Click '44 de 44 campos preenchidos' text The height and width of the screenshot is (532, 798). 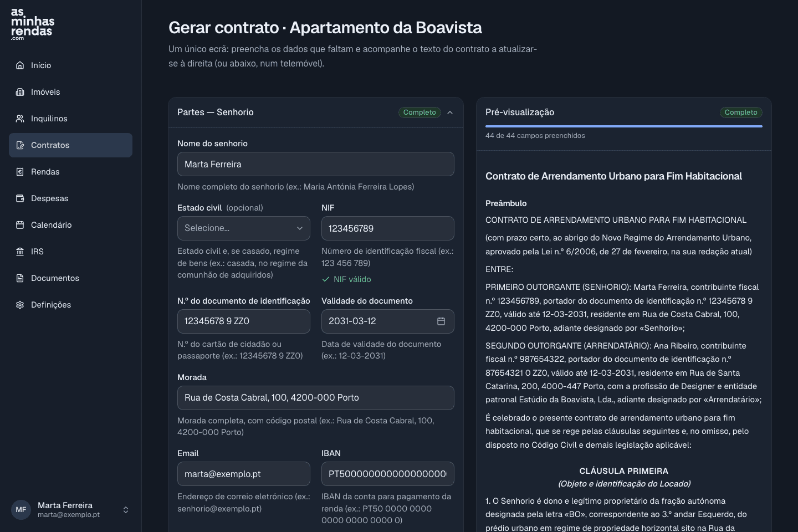[x=535, y=136]
